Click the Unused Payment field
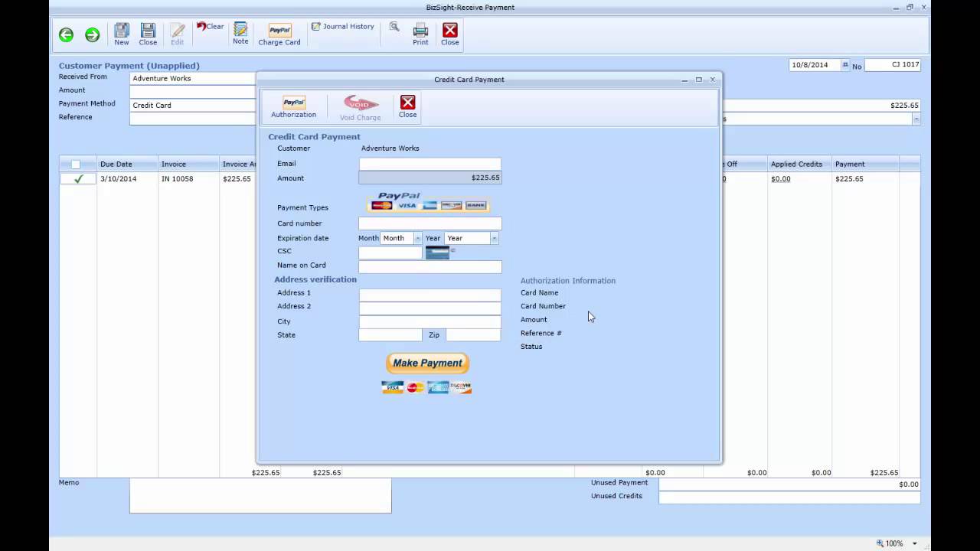This screenshot has height=551, width=980. 789,484
